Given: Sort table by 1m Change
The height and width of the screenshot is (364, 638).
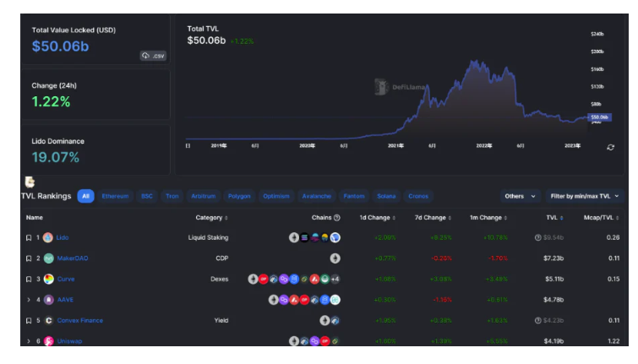Looking at the screenshot, I should [488, 218].
